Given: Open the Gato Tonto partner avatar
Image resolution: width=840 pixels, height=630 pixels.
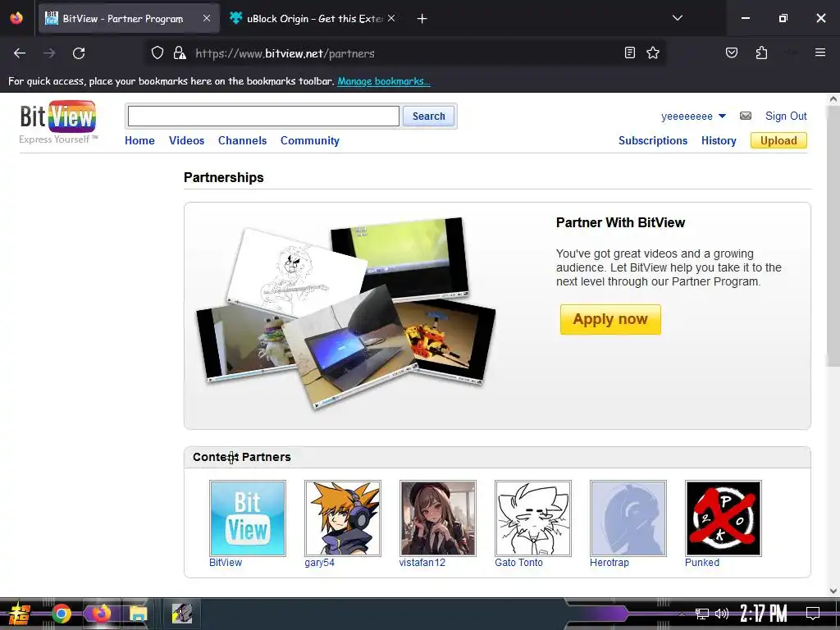Looking at the screenshot, I should 533,518.
